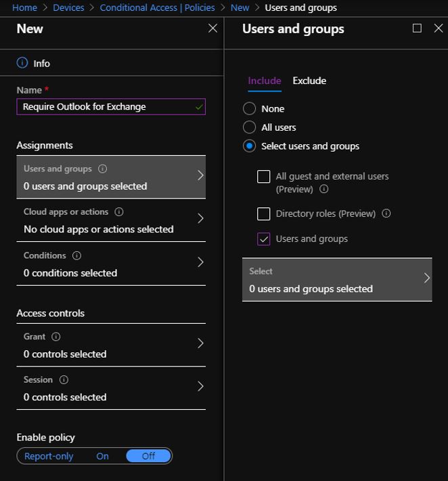Check the Directory roles (Preview) box
The height and width of the screenshot is (481, 448).
pyautogui.click(x=263, y=214)
